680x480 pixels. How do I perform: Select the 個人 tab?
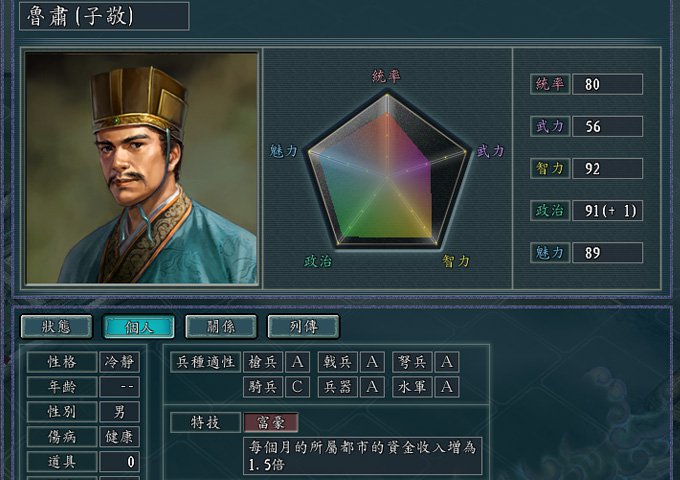pos(139,327)
